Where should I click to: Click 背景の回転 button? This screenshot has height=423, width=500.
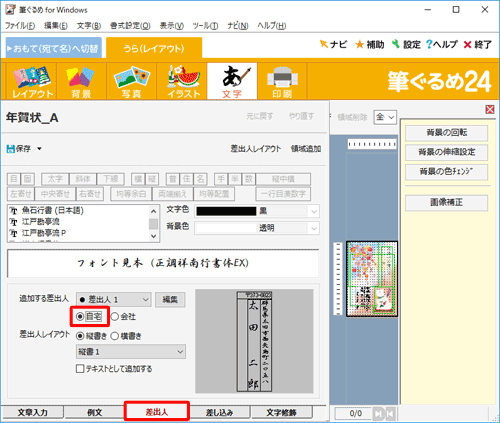click(446, 133)
